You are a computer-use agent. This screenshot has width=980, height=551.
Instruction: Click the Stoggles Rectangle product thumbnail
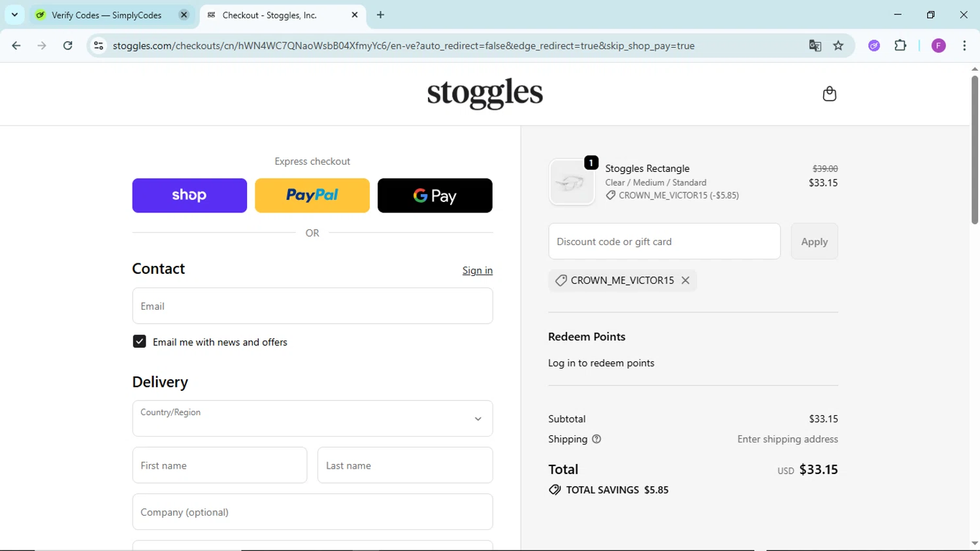[x=572, y=182]
